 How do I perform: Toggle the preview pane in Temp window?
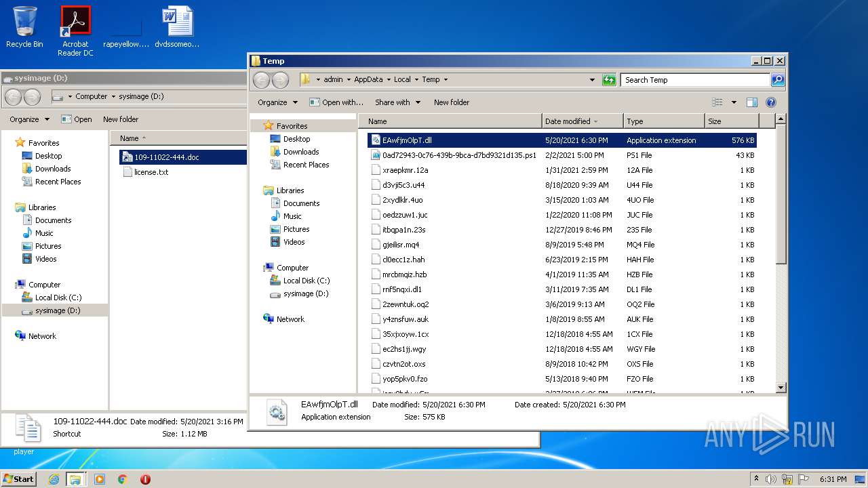pos(751,102)
